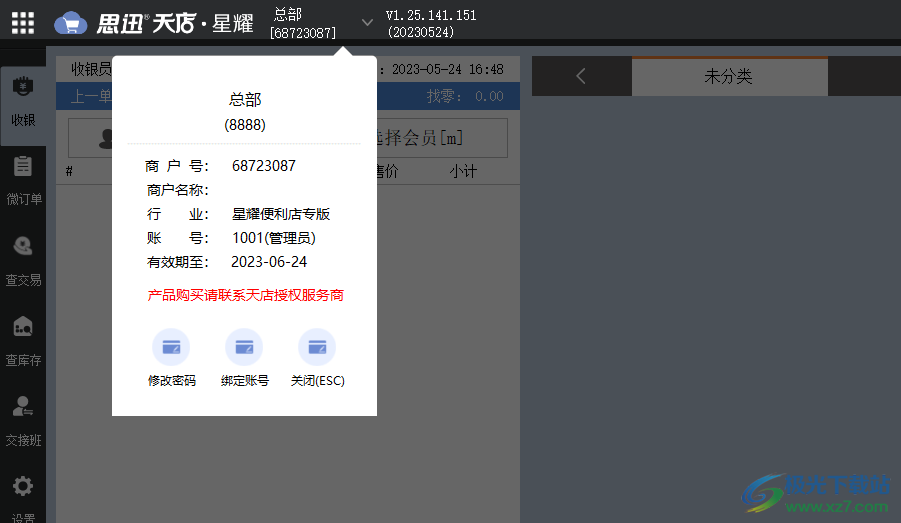Go back with the left chevron arrow
The height and width of the screenshot is (523, 901).
pyautogui.click(x=581, y=76)
